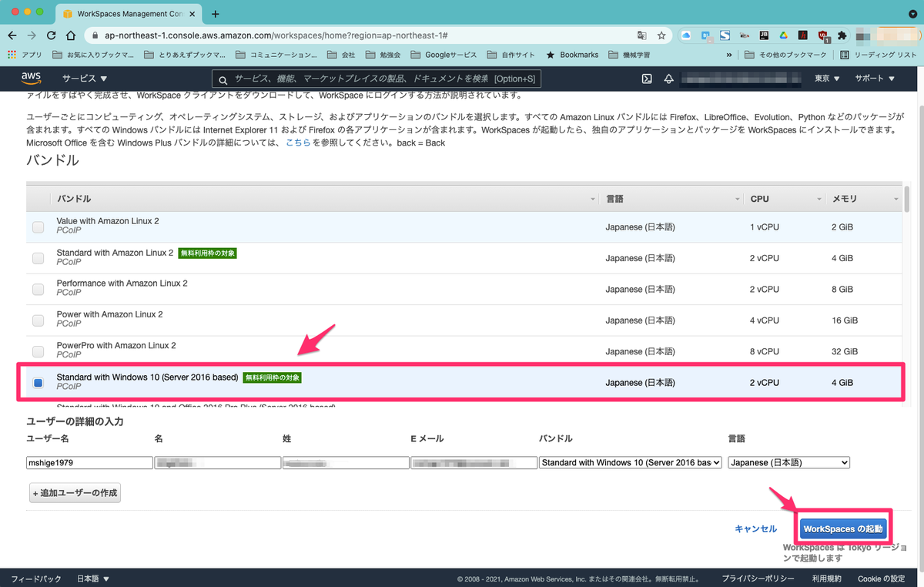This screenshot has height=587, width=924.
Task: Open the サポート support dropdown
Action: coord(875,79)
